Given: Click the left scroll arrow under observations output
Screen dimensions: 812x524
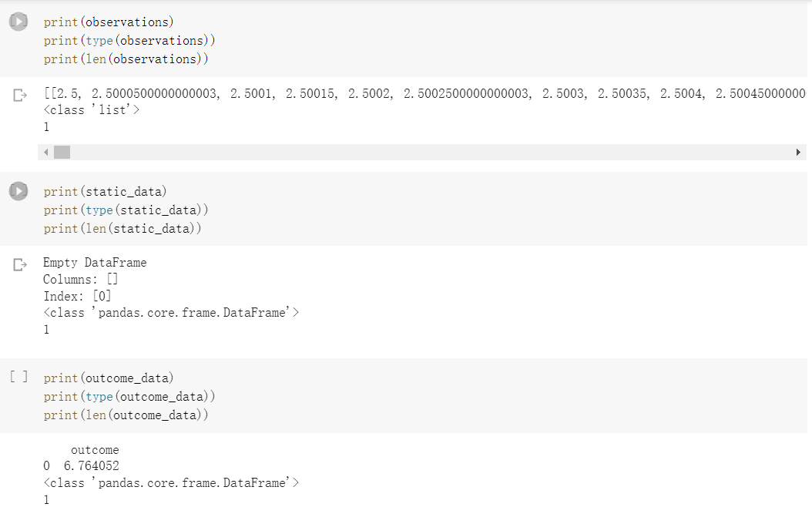Looking at the screenshot, I should 46,152.
